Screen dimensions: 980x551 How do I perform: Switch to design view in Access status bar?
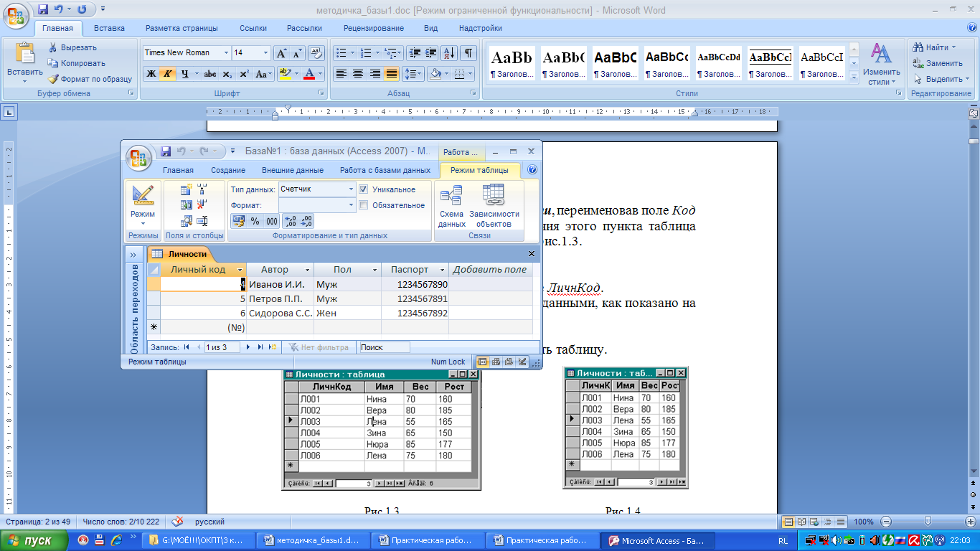[522, 362]
